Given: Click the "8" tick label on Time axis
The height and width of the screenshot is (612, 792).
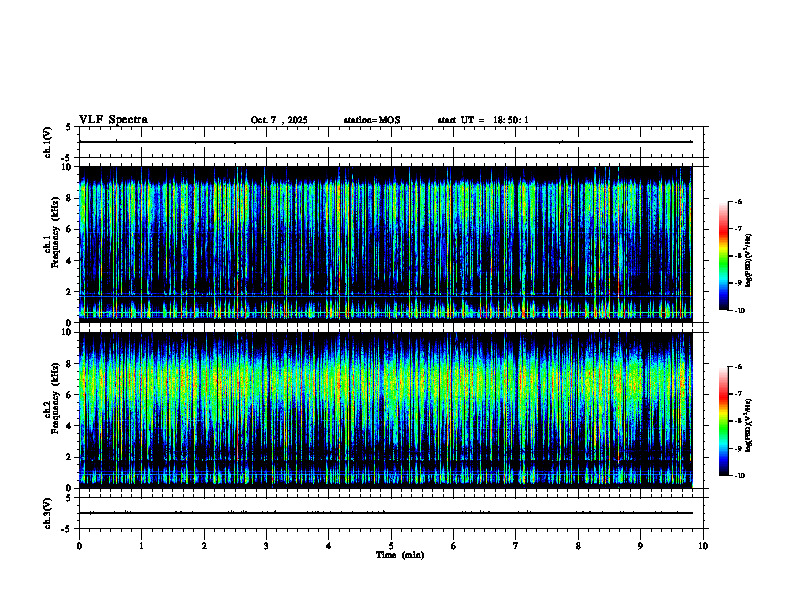Looking at the screenshot, I should [x=578, y=546].
